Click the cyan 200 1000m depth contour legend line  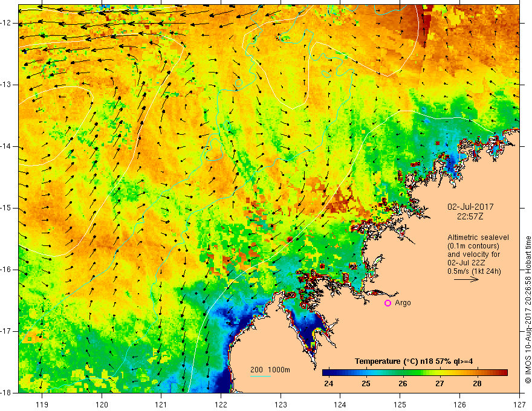[261, 376]
